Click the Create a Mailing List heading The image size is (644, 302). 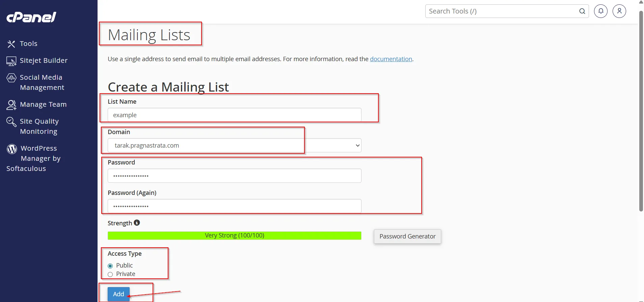coord(168,87)
